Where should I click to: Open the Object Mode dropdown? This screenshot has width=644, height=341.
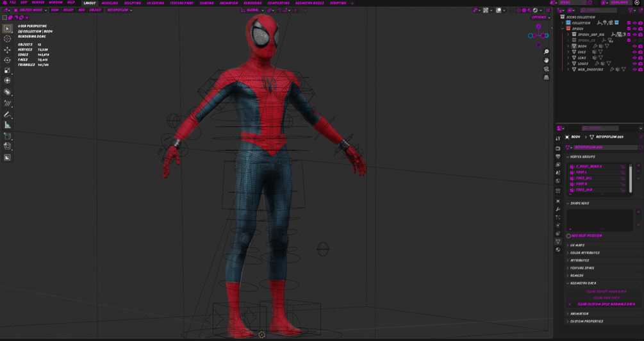(31, 10)
